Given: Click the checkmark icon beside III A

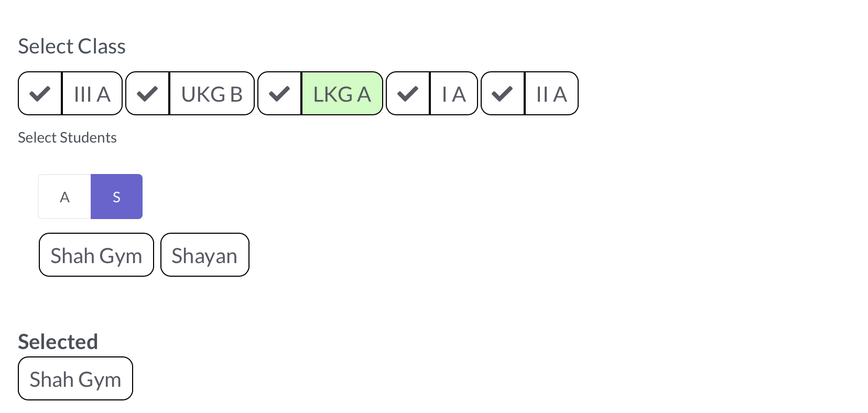Looking at the screenshot, I should click(x=40, y=94).
